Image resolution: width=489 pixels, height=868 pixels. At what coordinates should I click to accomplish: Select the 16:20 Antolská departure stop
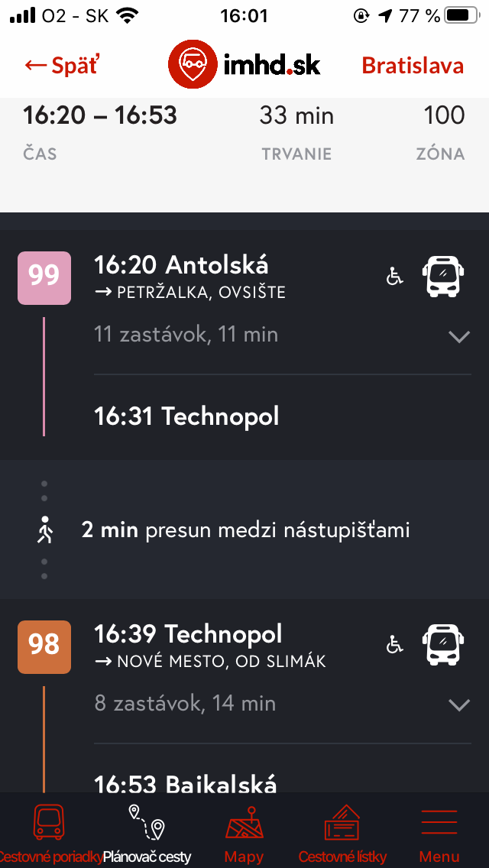[x=181, y=265]
